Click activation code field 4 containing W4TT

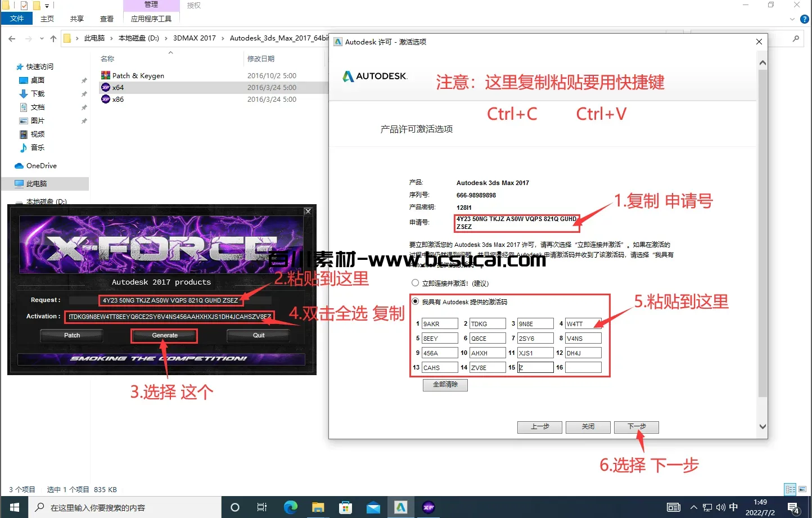point(583,324)
